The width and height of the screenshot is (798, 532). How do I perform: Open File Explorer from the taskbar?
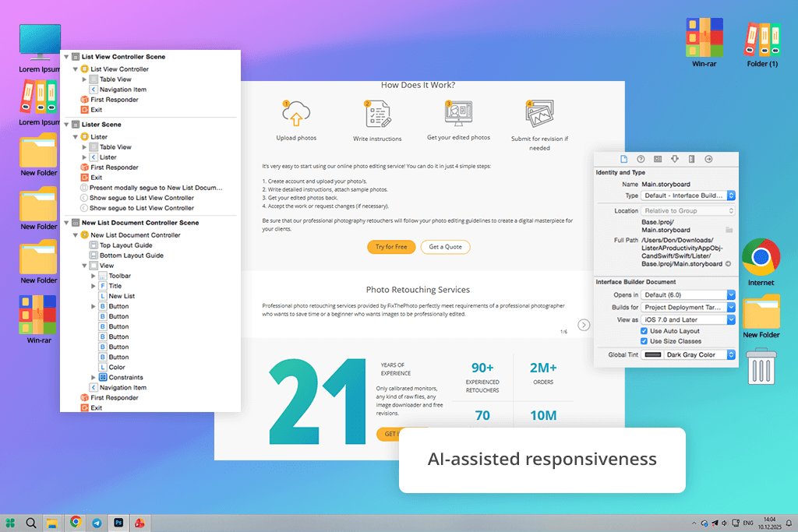(x=52, y=523)
